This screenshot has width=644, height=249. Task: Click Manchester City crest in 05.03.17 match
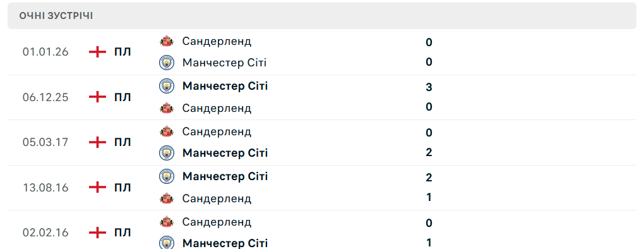coord(166,153)
